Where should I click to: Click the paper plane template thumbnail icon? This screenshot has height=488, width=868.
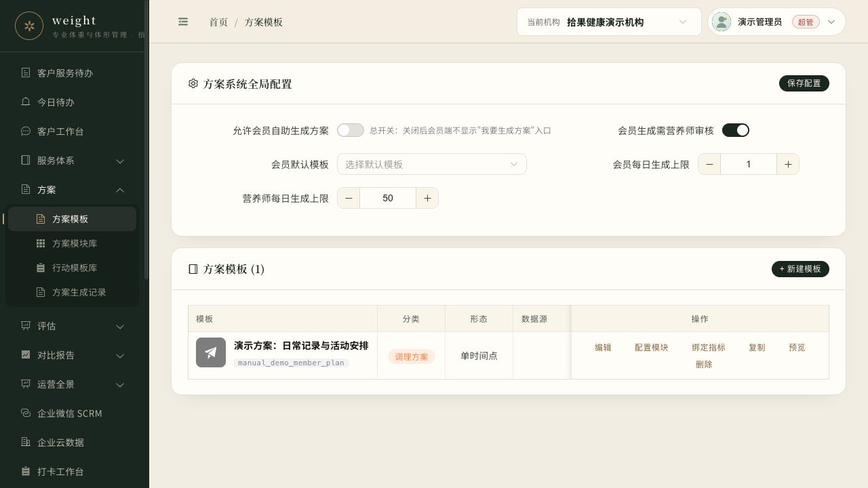click(211, 352)
